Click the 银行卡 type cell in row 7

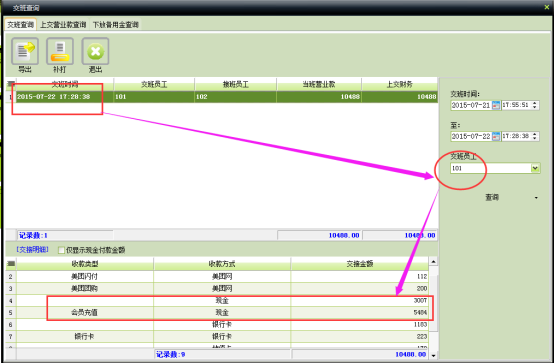[x=85, y=336]
